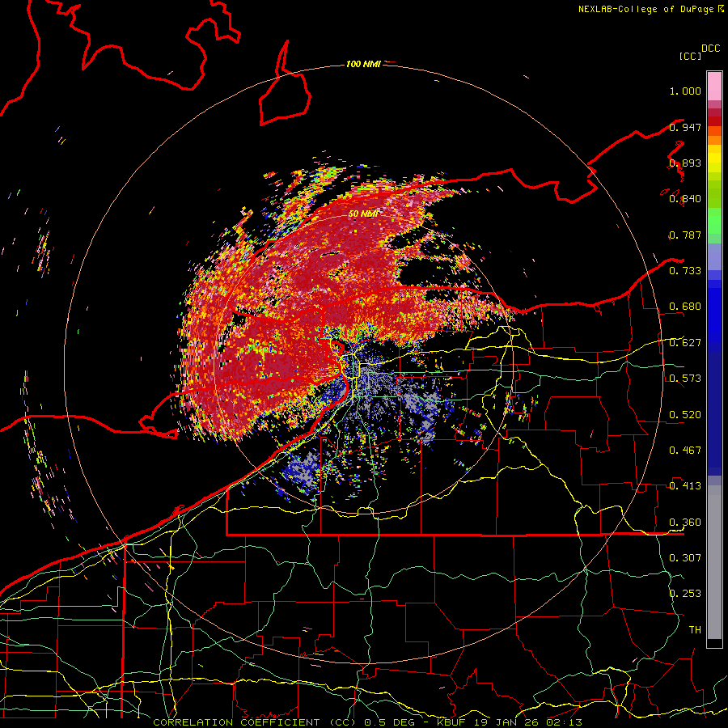Click the 0.5 DEG elevation text
Screen dimensions: 728x728
(392, 722)
